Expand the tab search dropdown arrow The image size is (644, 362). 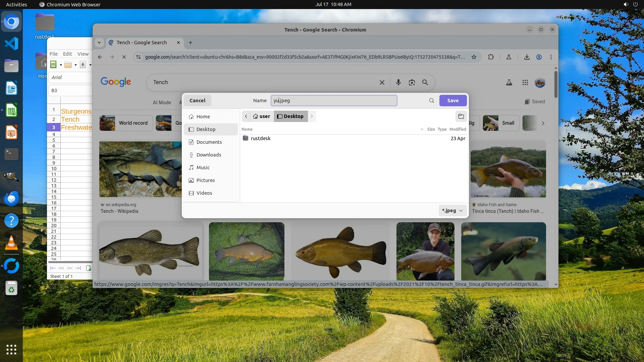(x=99, y=43)
